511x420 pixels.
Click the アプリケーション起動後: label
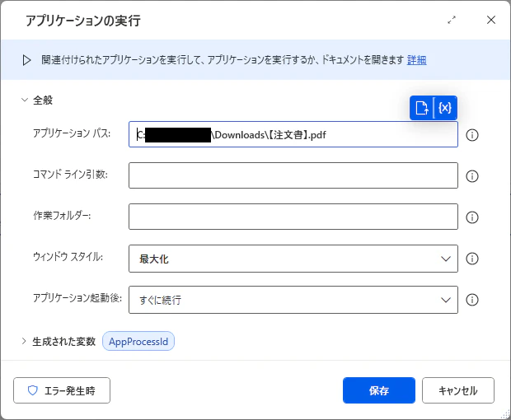(x=77, y=297)
